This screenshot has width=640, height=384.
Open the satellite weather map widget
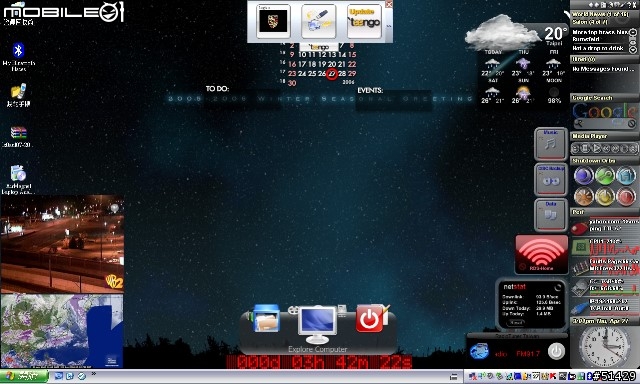62,331
